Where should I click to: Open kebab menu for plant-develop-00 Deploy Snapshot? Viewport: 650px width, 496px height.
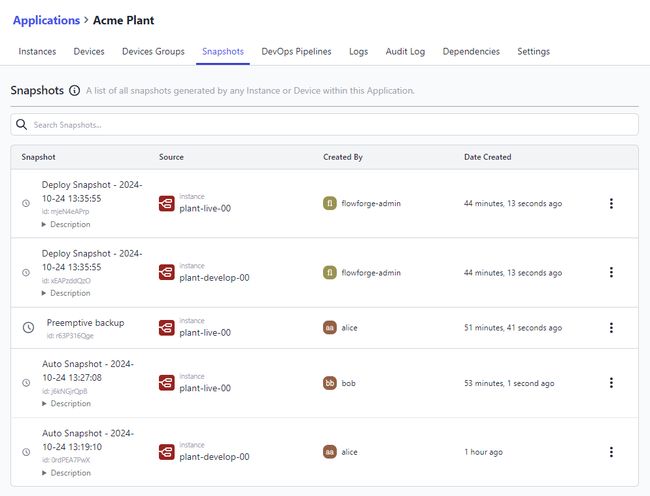(x=611, y=273)
